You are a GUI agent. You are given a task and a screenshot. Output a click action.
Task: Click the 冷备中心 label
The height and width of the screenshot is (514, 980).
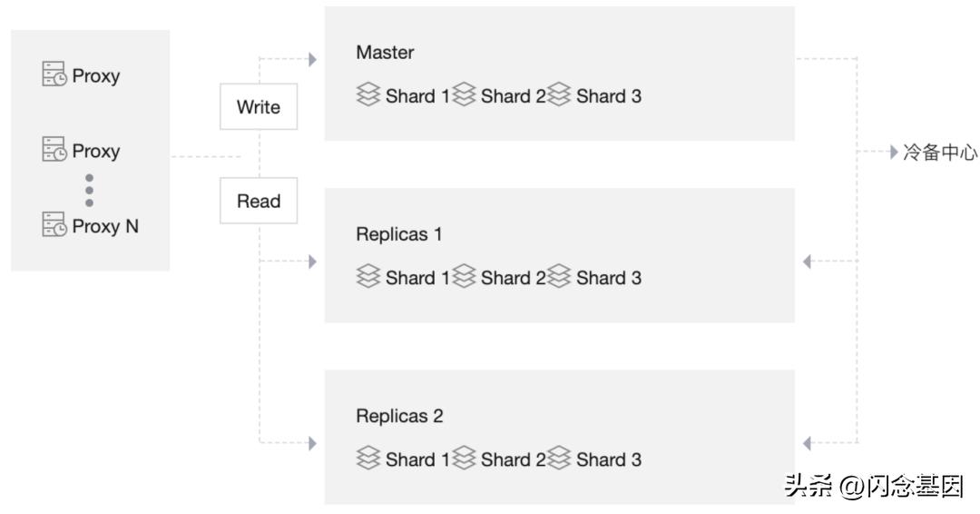point(940,153)
